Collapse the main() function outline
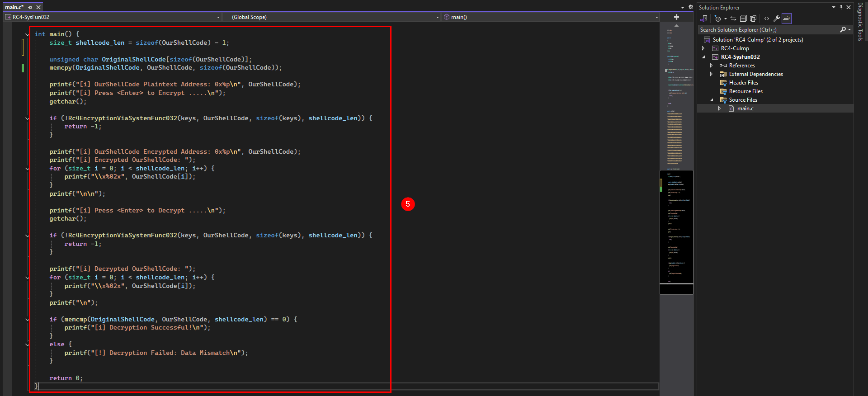868x396 pixels. [x=28, y=34]
